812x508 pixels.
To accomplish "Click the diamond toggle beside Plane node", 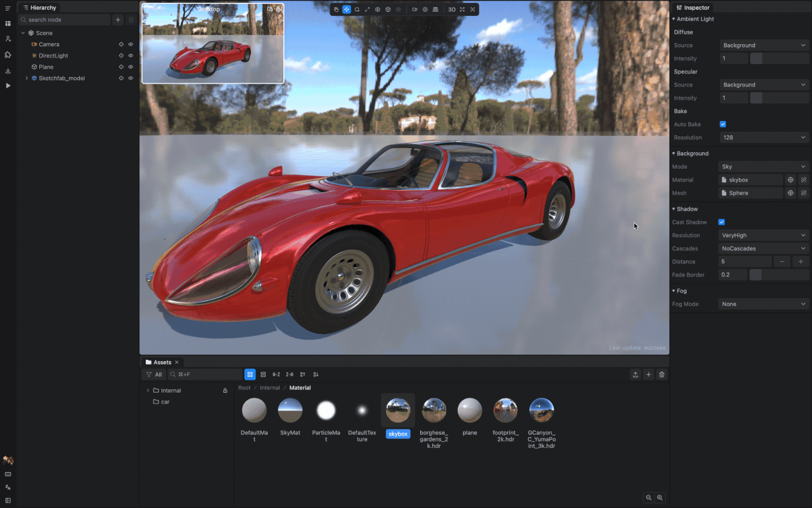I will [x=121, y=67].
